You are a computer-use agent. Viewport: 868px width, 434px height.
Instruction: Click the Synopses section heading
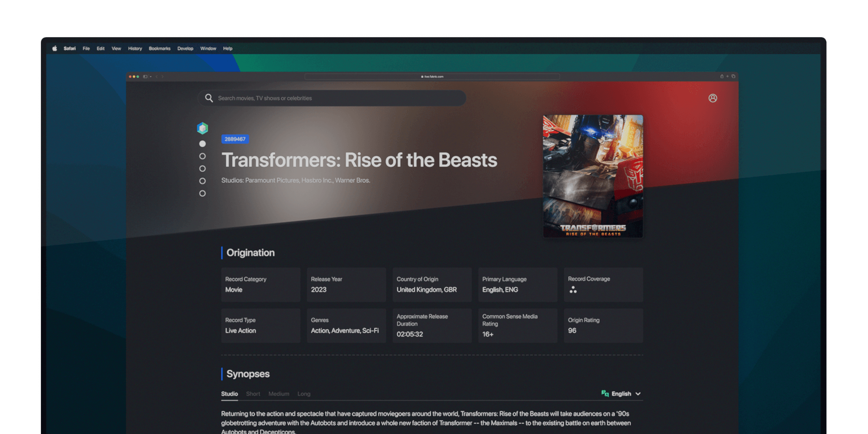(x=248, y=374)
